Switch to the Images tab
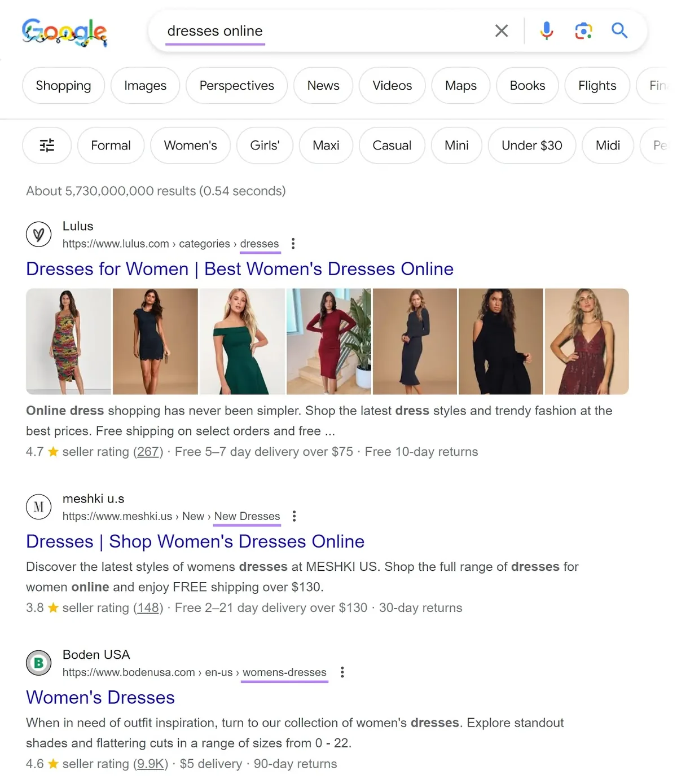The image size is (677, 784). [x=145, y=85]
